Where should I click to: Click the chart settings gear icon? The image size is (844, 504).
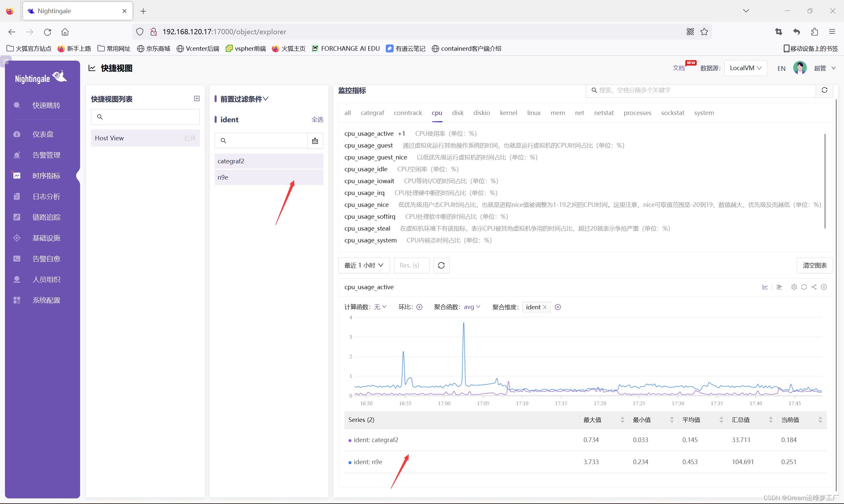click(794, 287)
